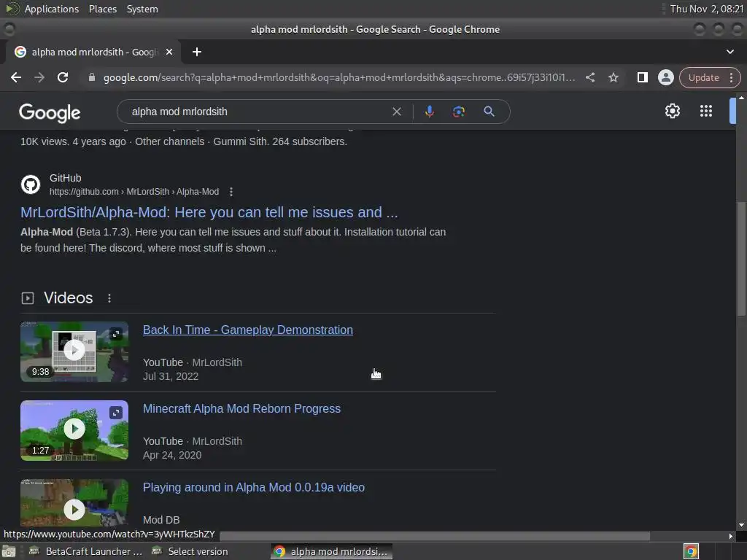Viewport: 747px width, 560px height.
Task: Open MrLordSith/Alpha-Mod GitHub result
Action: pyautogui.click(x=209, y=212)
